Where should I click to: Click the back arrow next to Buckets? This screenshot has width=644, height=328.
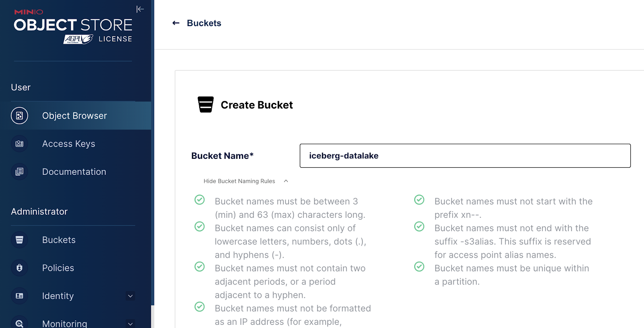[176, 23]
